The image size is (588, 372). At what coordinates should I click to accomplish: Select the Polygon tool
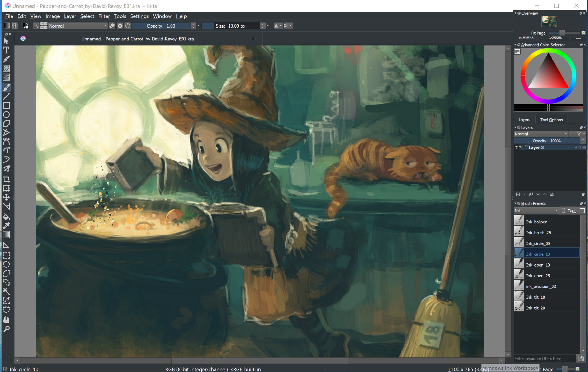[x=6, y=124]
